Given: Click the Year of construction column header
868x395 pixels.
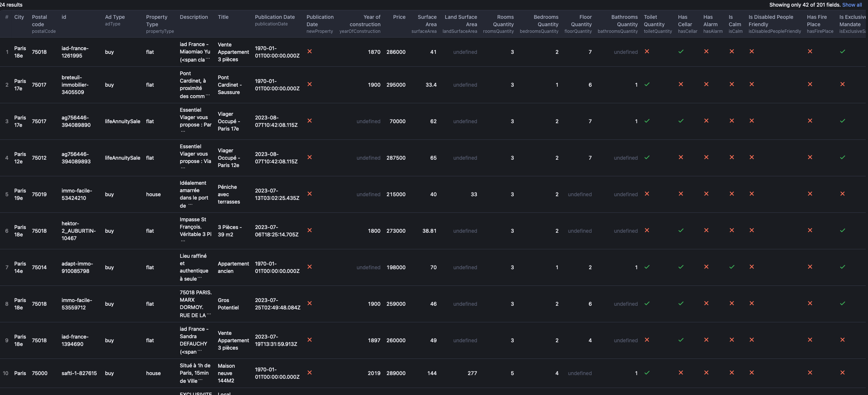Looking at the screenshot, I should (x=365, y=21).
